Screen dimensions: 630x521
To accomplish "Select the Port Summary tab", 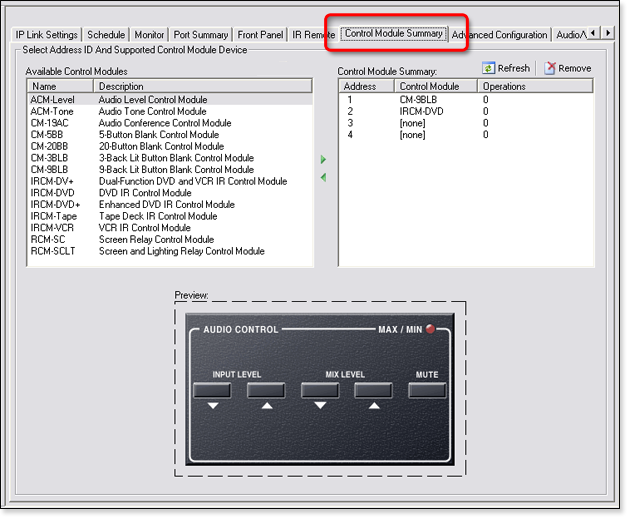I will click(x=201, y=35).
